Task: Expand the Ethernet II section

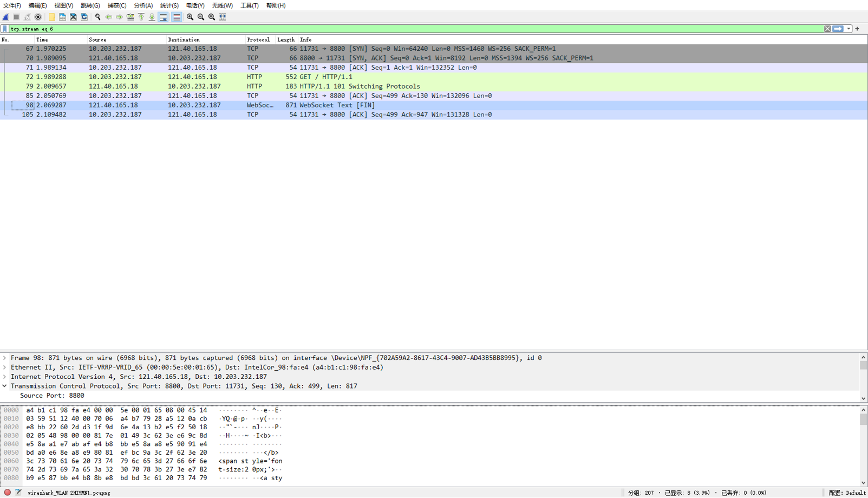Action: (5, 367)
